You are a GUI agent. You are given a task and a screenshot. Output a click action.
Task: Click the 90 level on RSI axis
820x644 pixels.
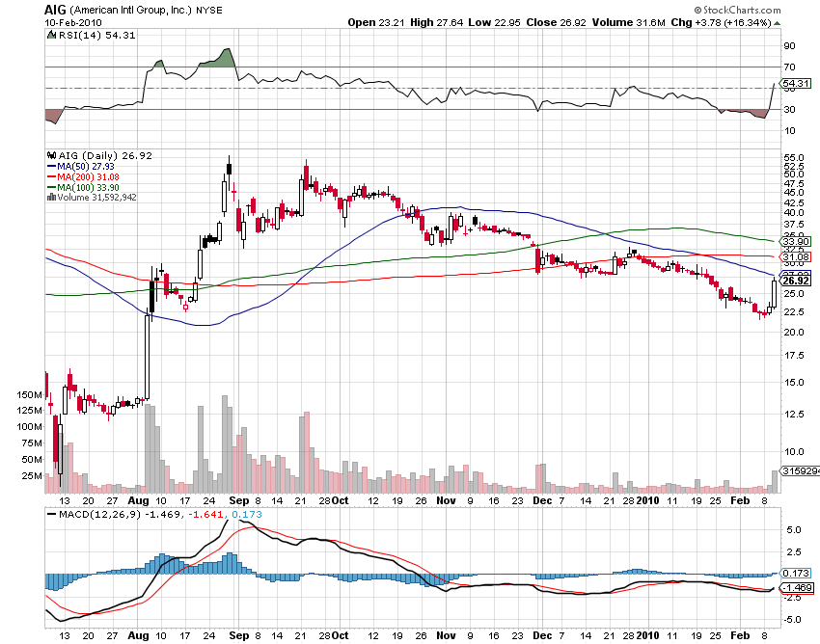789,46
